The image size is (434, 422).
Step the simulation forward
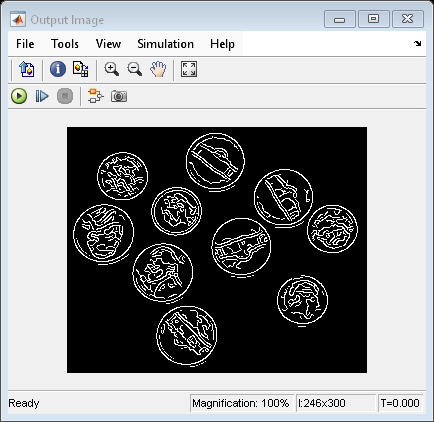coord(42,96)
